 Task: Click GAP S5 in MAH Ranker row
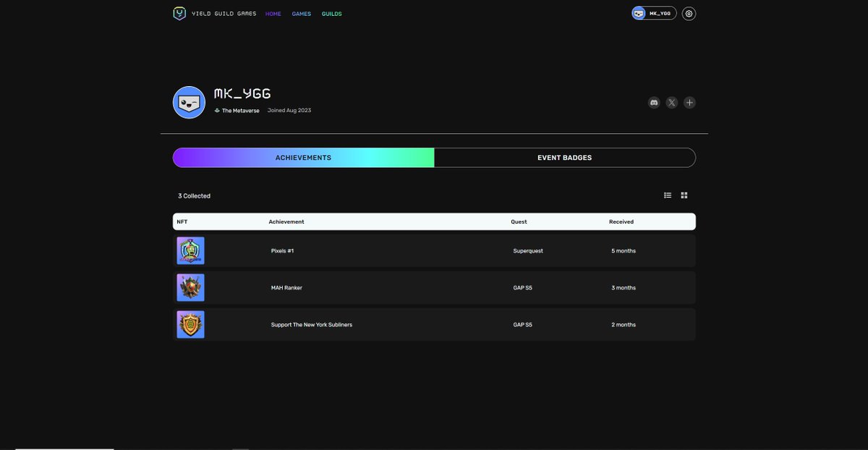click(x=523, y=288)
